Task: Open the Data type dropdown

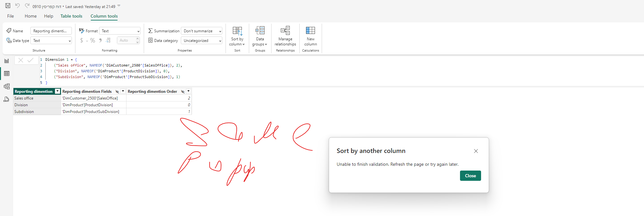Action: point(51,41)
